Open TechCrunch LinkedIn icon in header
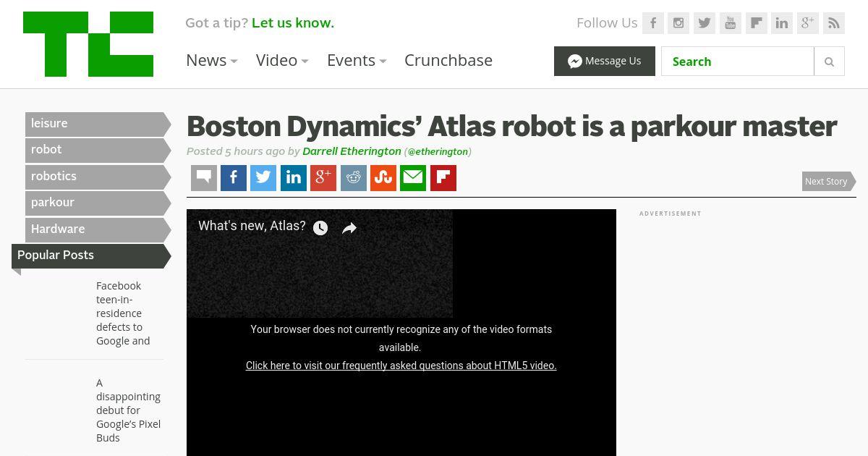 pyautogui.click(x=782, y=23)
